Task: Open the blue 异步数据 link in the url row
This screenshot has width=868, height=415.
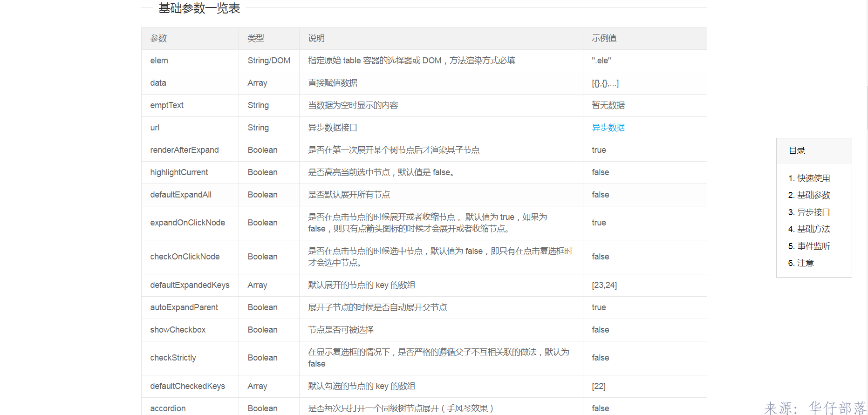Action: coord(608,128)
